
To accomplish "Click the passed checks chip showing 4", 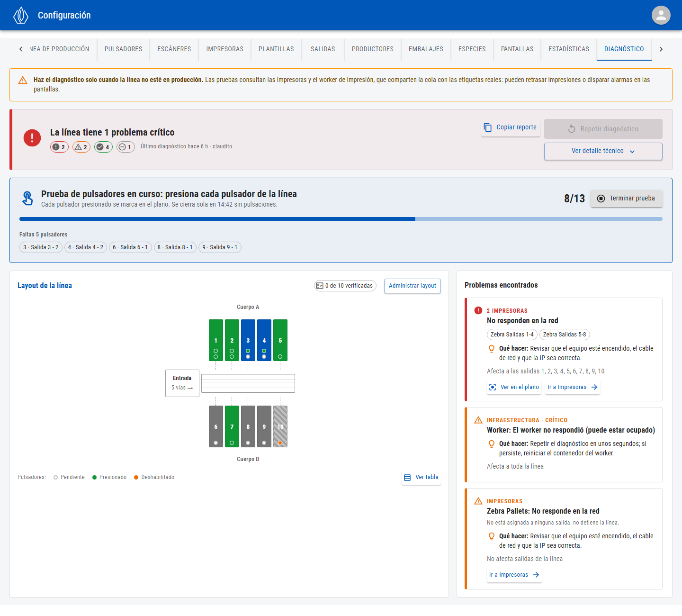I will 103,147.
